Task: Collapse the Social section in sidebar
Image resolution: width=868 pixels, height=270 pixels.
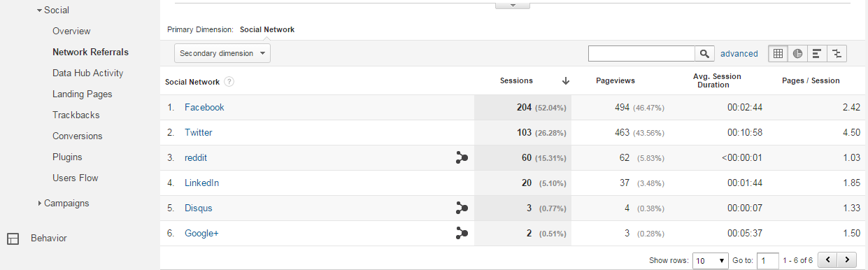Action: 52,10
